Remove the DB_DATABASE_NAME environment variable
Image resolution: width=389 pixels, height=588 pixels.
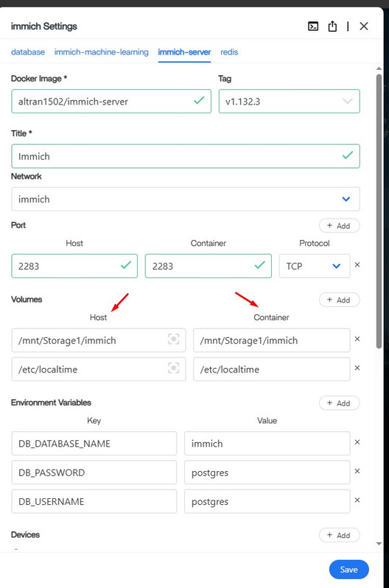click(x=357, y=442)
